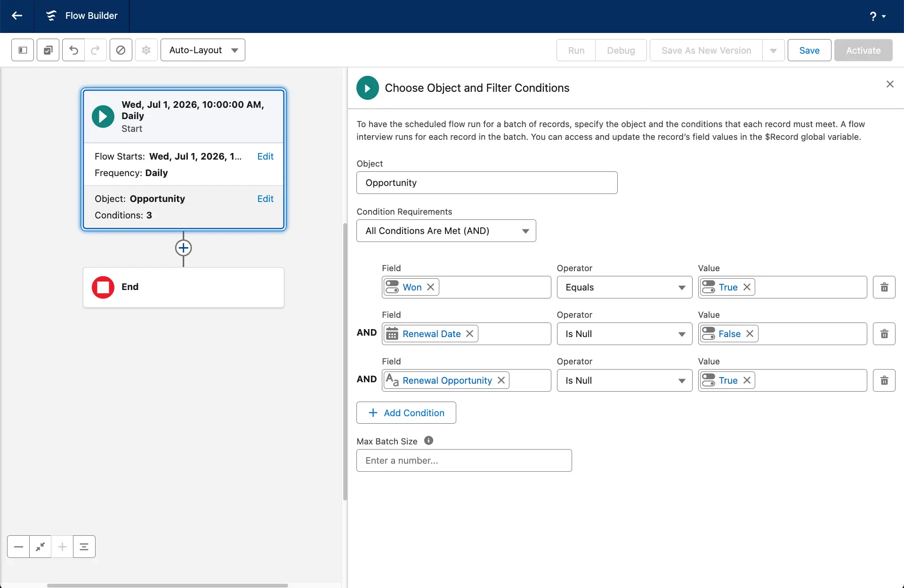Click the red End element icon
Screen dimensions: 904x588
click(x=103, y=287)
